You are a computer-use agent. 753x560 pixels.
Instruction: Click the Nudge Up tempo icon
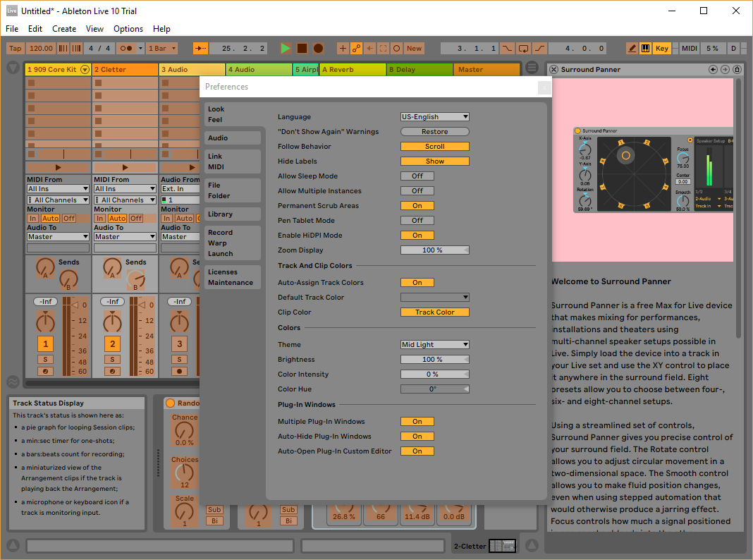(x=77, y=48)
